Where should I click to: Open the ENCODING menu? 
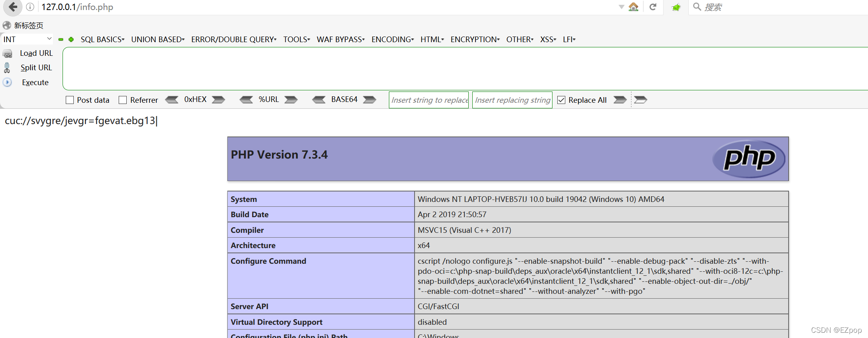click(x=393, y=39)
